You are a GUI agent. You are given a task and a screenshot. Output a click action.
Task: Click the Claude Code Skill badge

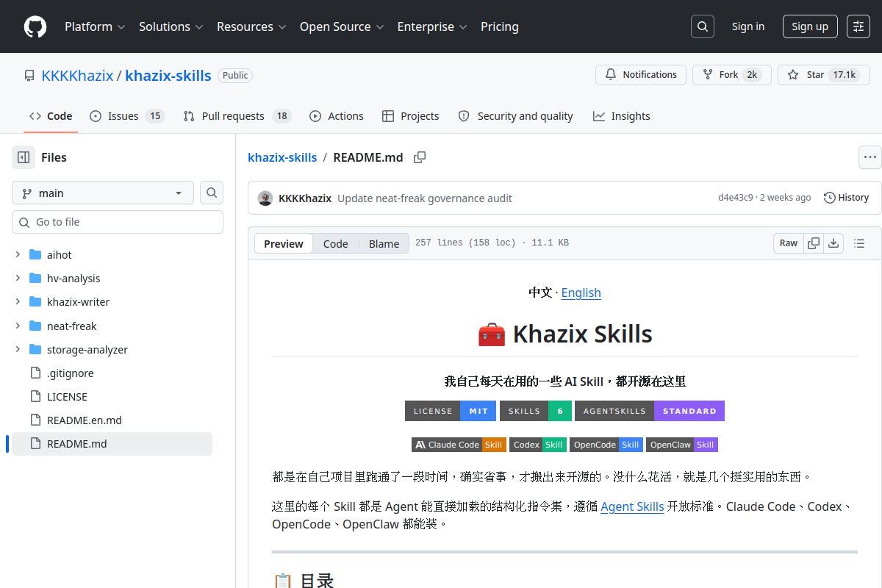click(459, 445)
